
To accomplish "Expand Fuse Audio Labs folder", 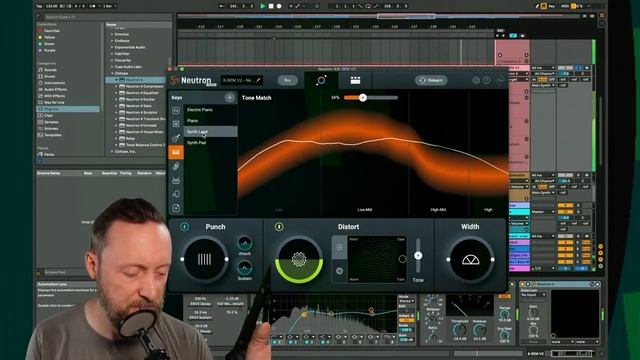I will pyautogui.click(x=112, y=67).
